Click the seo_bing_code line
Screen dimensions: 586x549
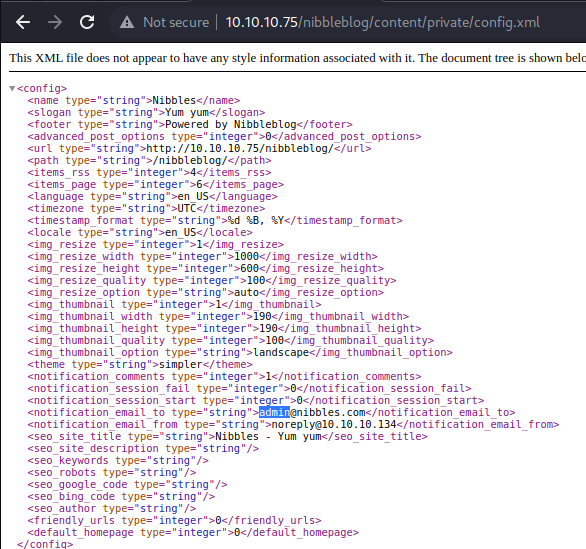pyautogui.click(x=121, y=496)
